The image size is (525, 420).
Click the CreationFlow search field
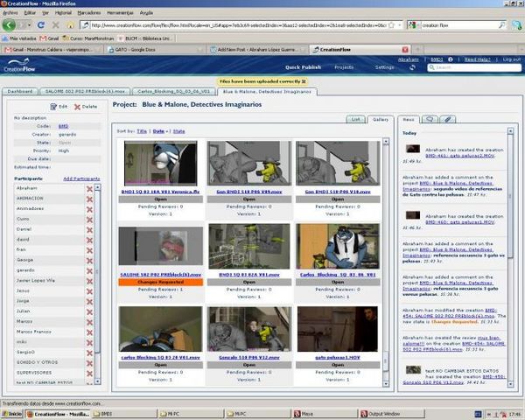coord(474,67)
